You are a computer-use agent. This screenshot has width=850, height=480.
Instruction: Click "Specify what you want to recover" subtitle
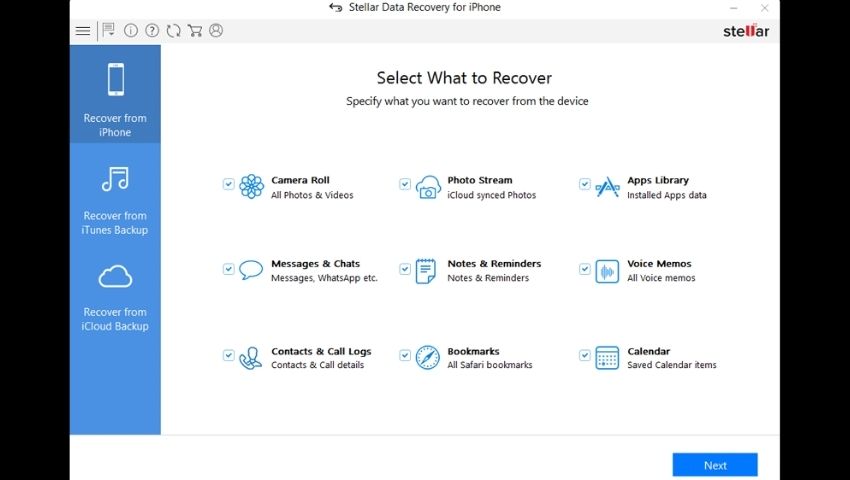coord(467,101)
